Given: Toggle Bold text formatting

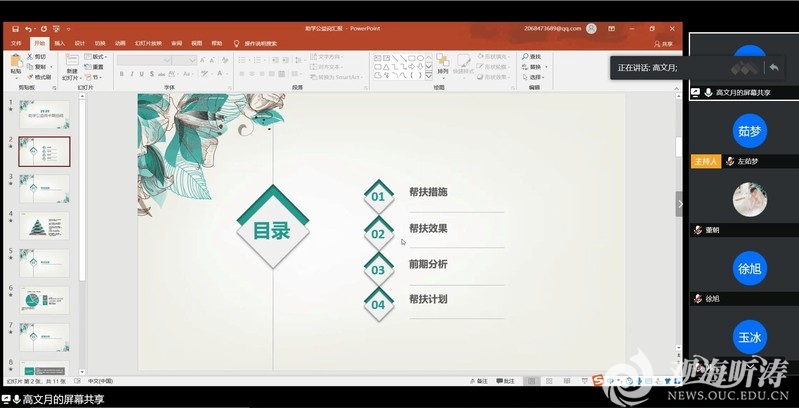Looking at the screenshot, I should 120,73.
